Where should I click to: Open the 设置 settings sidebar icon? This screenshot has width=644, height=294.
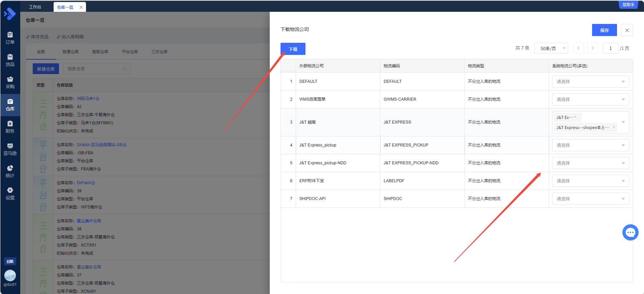(10, 193)
